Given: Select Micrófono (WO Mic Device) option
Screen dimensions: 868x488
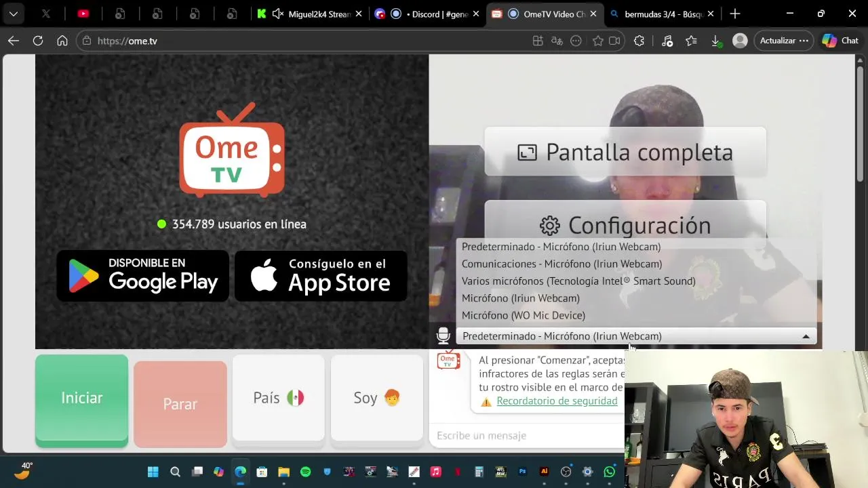Looking at the screenshot, I should pos(637,315).
